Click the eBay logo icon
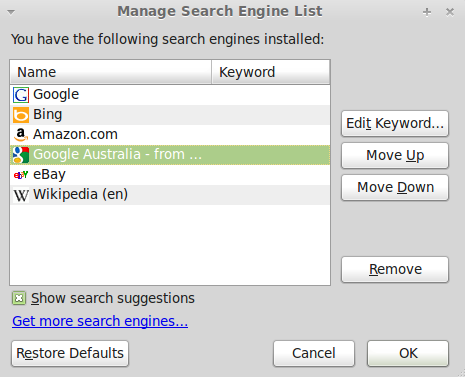This screenshot has width=465, height=377. point(21,175)
